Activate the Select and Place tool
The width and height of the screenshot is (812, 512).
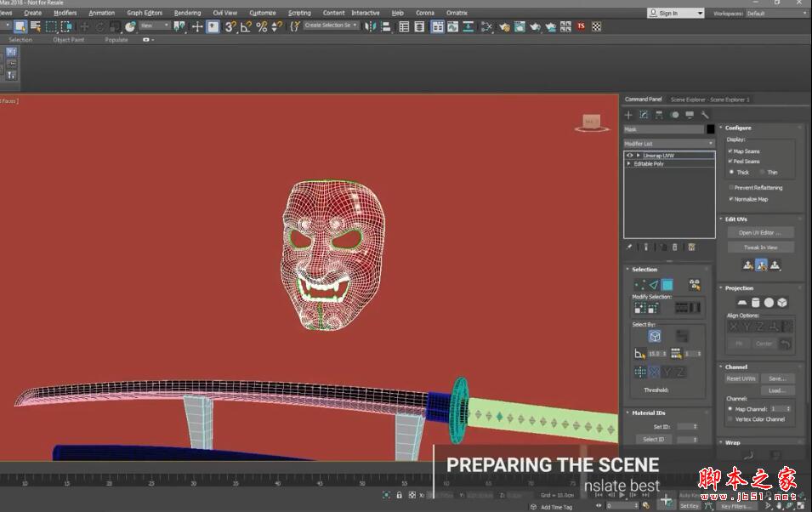[x=130, y=26]
